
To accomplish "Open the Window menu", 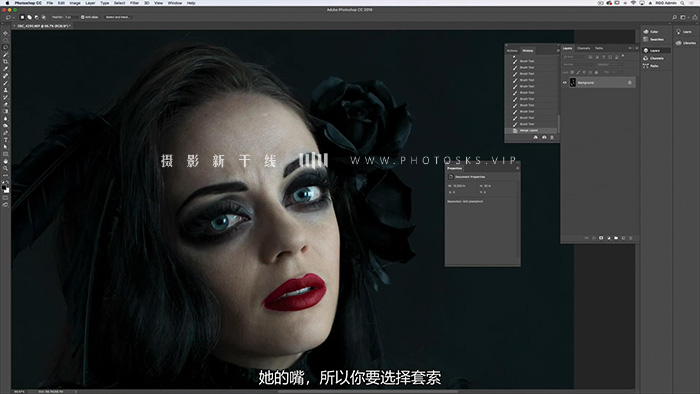I will pos(175,3).
